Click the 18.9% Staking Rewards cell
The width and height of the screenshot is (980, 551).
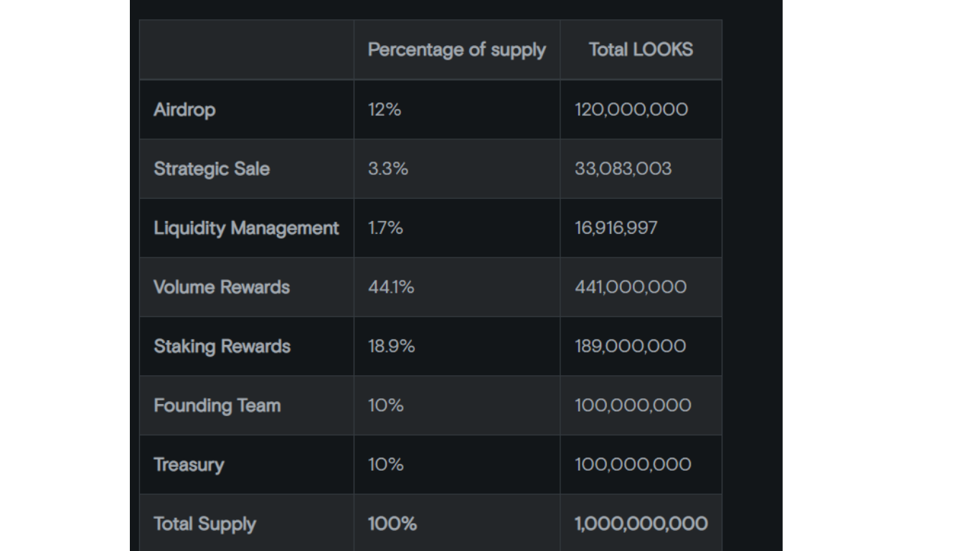click(391, 347)
